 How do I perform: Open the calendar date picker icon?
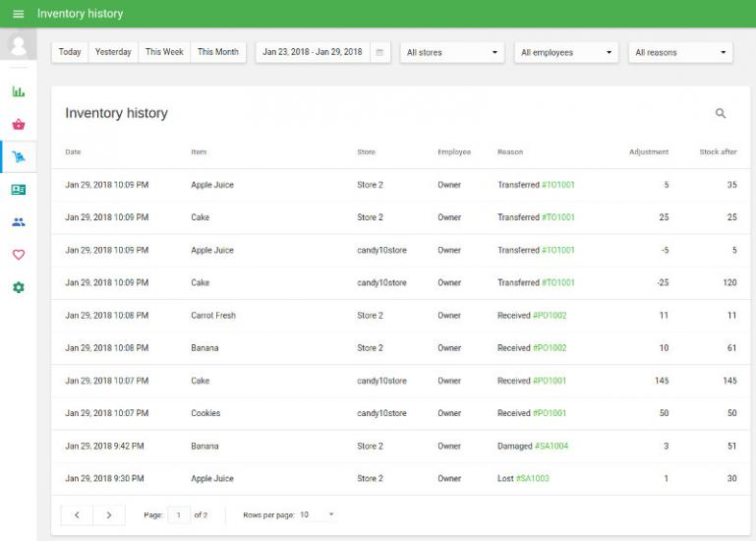(379, 52)
